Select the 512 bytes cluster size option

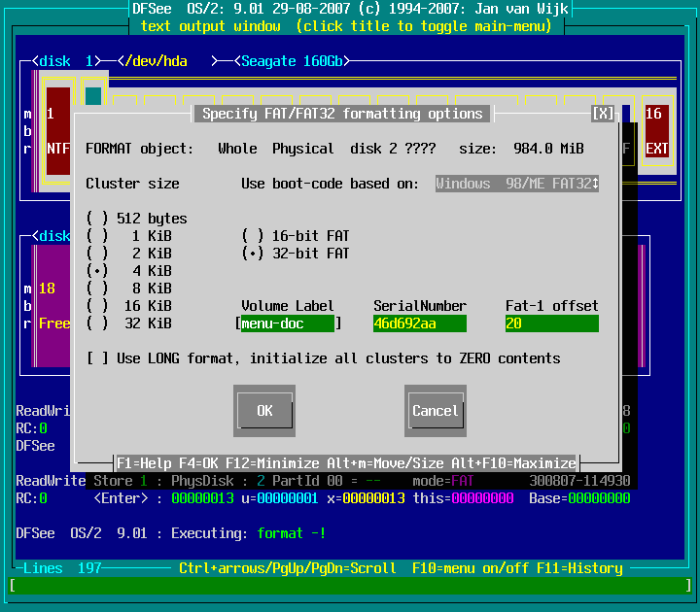(97, 219)
